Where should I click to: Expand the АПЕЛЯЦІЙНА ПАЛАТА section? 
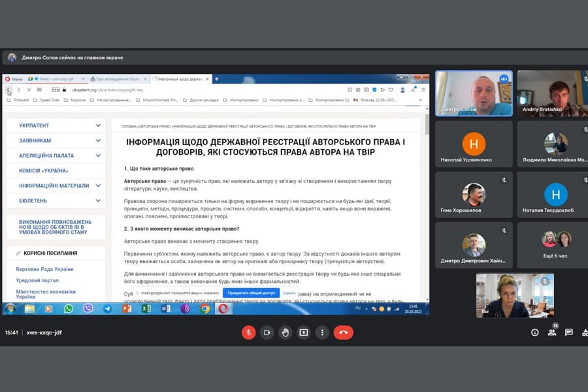click(98, 155)
